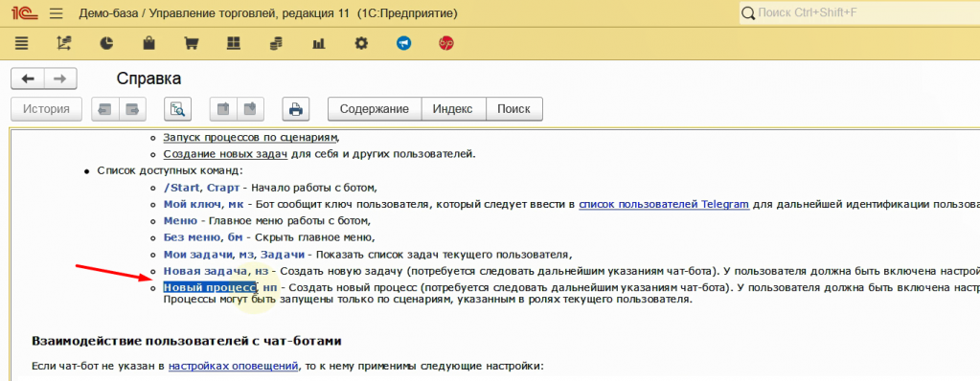Click the бм command abbreviation
This screenshot has height=381, width=980.
pos(235,238)
